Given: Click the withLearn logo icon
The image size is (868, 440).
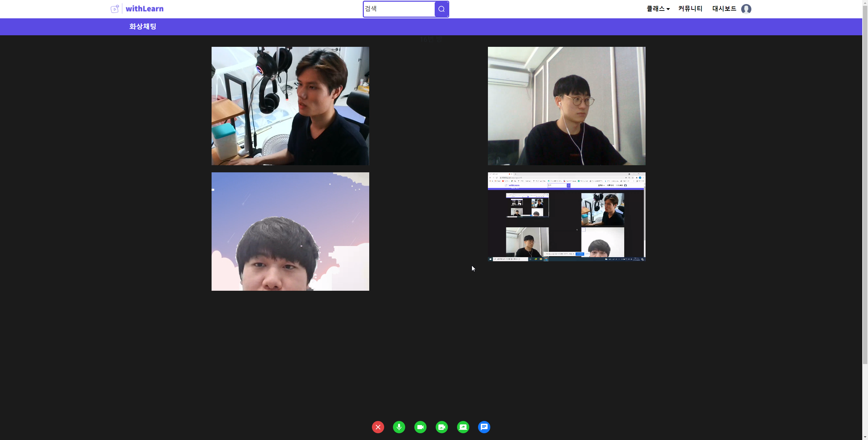Looking at the screenshot, I should pyautogui.click(x=115, y=9).
